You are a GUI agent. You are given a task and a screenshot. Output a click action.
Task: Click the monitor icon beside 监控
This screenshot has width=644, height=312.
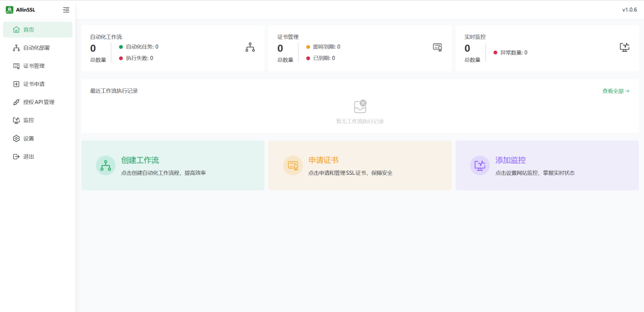point(17,120)
